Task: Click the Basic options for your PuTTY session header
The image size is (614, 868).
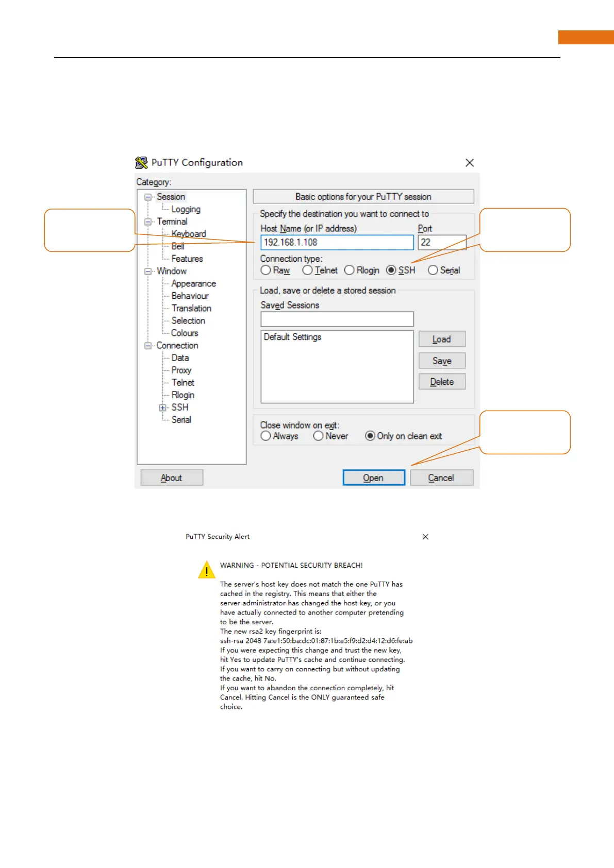Action: coord(363,196)
